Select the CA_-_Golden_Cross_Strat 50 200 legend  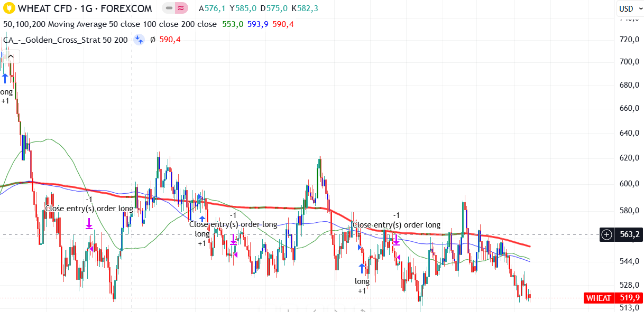[66, 40]
